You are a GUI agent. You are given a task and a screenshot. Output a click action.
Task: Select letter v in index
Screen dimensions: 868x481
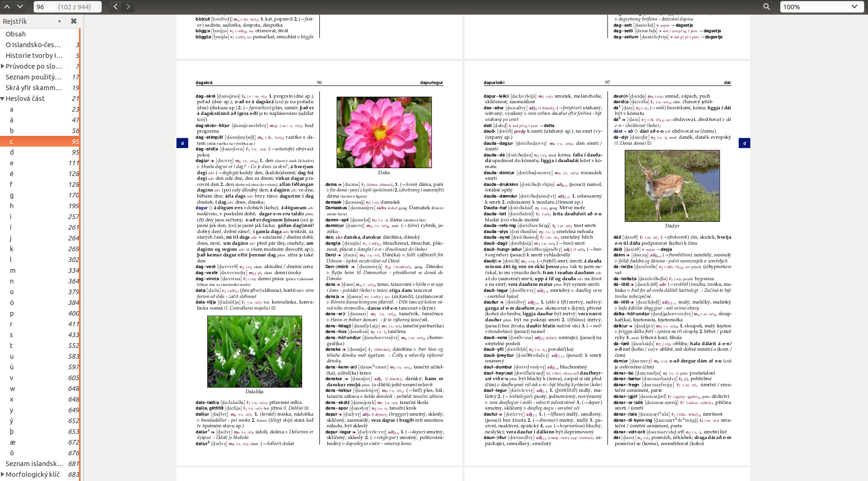[x=40, y=378]
